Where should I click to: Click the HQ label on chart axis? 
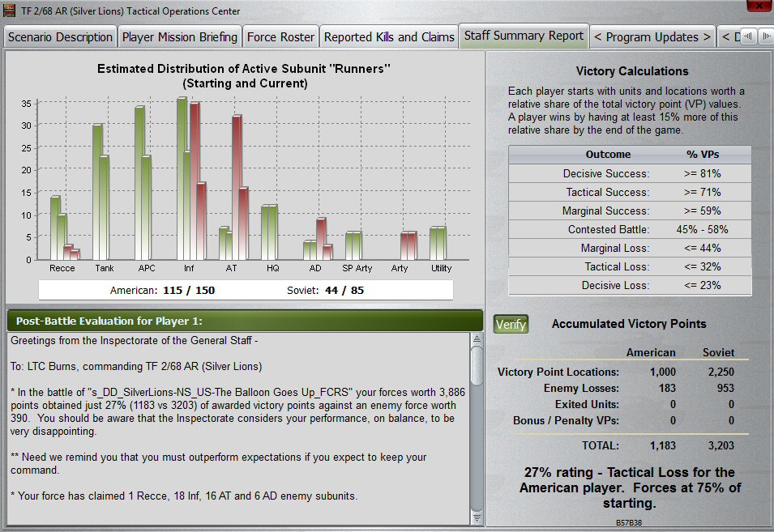[273, 268]
